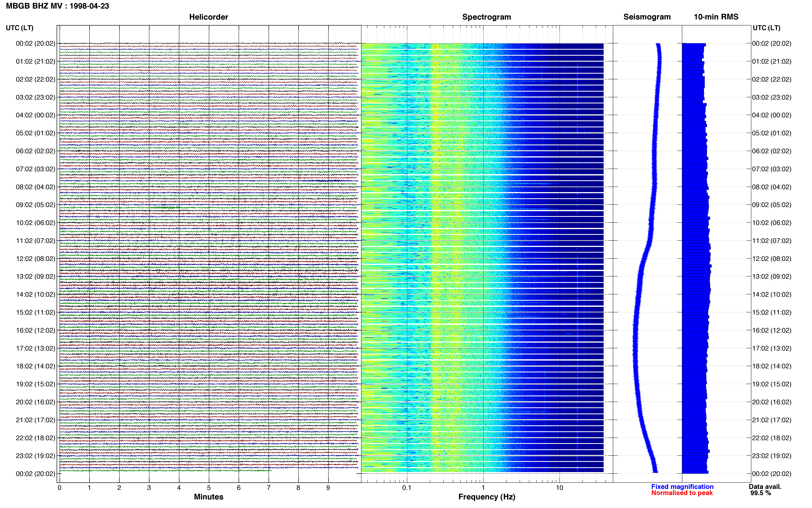Click right-side time label '18:02 (14:02)'
Viewport: 812px width, 508px height.
772,366
